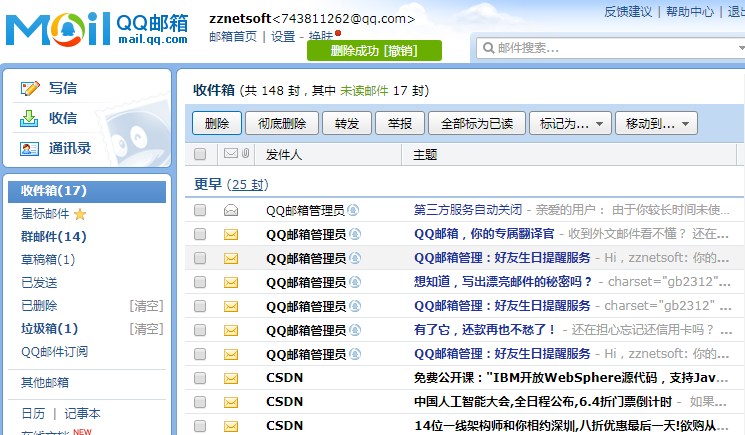Open the 移动到... dropdown
745x435 pixels.
[657, 123]
